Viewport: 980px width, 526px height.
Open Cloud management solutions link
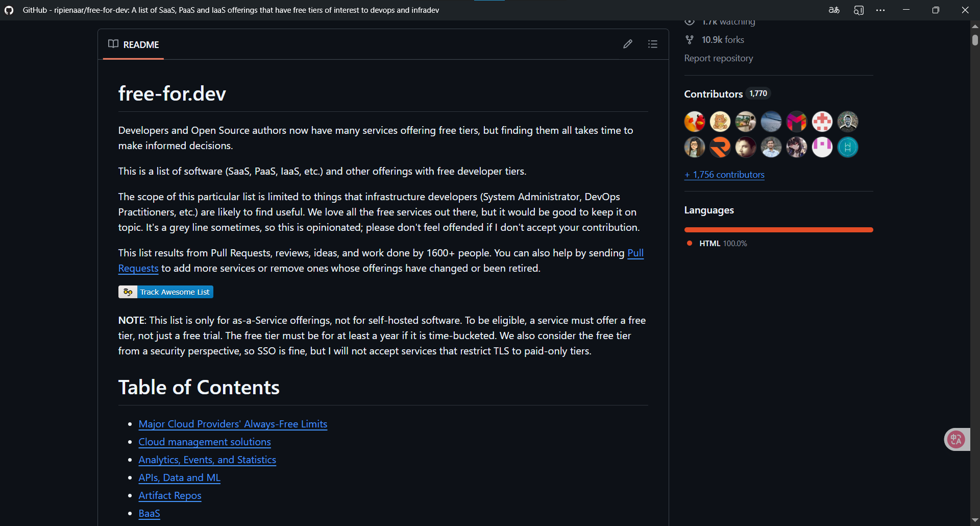pos(205,442)
